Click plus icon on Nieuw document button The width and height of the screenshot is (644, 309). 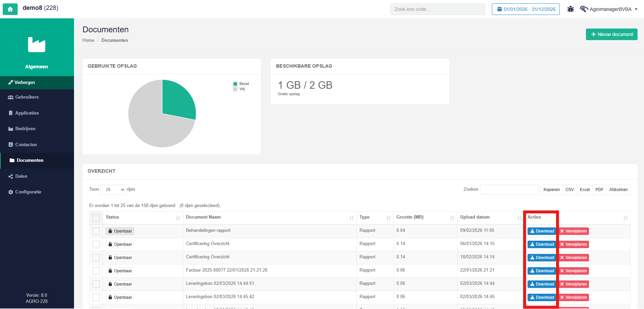(593, 34)
